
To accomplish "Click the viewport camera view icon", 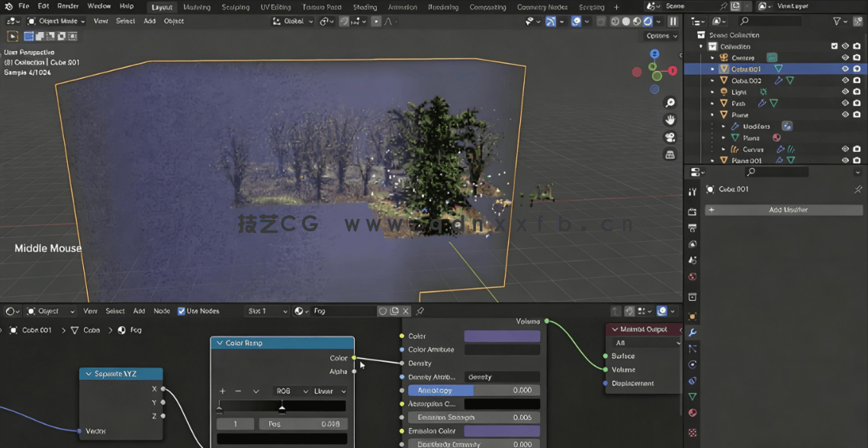I will click(670, 137).
